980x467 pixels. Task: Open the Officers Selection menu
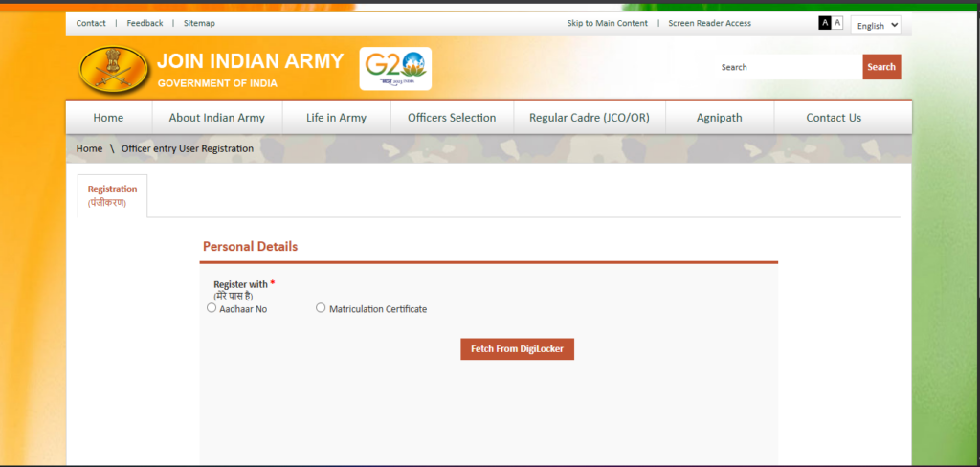click(452, 118)
